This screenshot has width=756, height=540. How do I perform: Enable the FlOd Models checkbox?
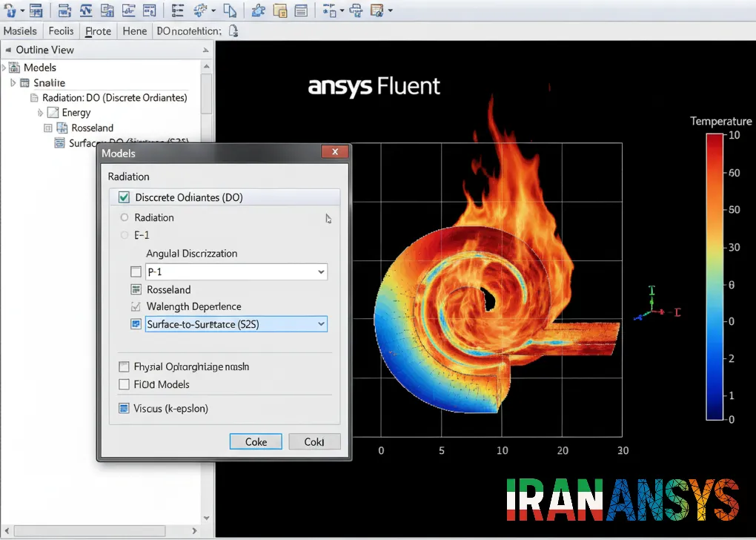124,384
